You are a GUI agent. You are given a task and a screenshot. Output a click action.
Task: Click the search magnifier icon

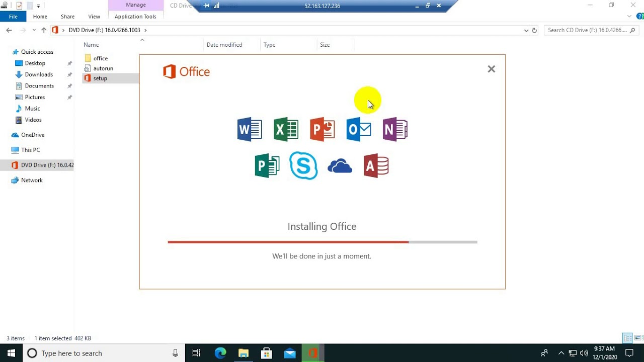(633, 30)
